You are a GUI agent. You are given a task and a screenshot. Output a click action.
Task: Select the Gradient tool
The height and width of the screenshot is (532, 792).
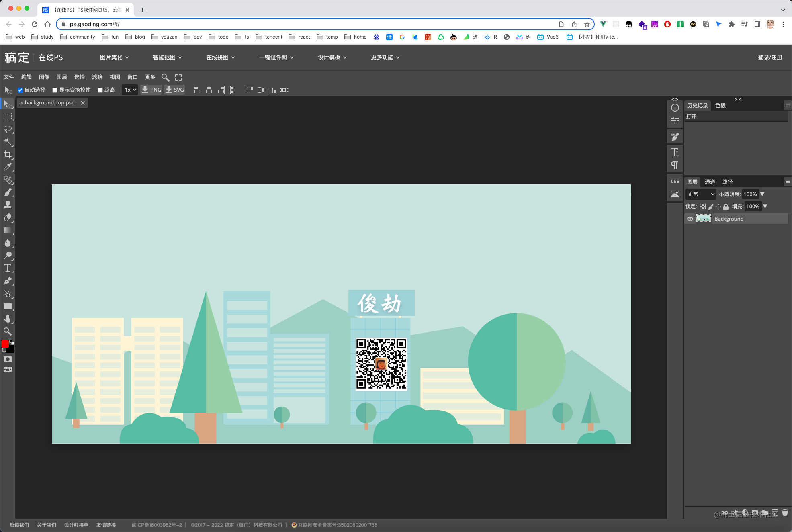(x=8, y=230)
